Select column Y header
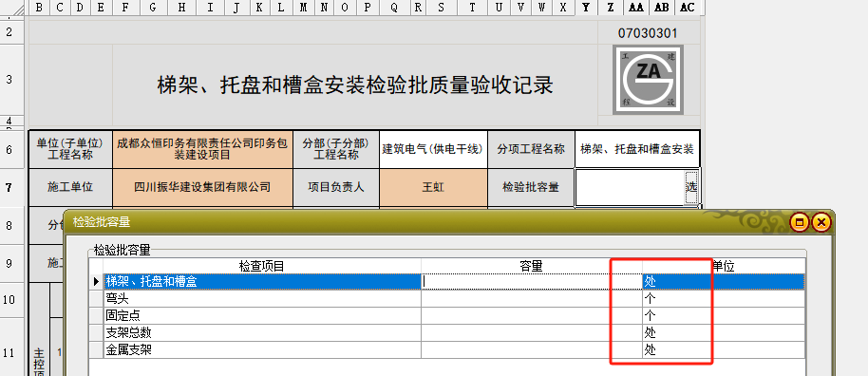The width and height of the screenshot is (868, 376). pos(586,8)
